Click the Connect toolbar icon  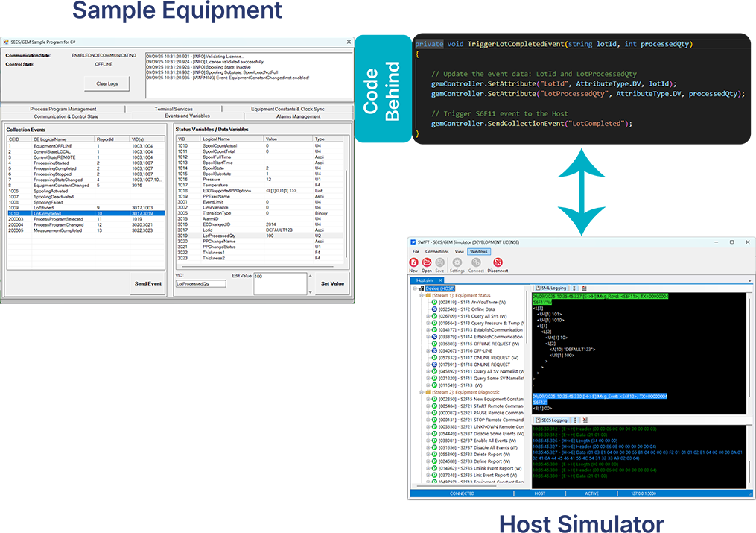tap(476, 262)
